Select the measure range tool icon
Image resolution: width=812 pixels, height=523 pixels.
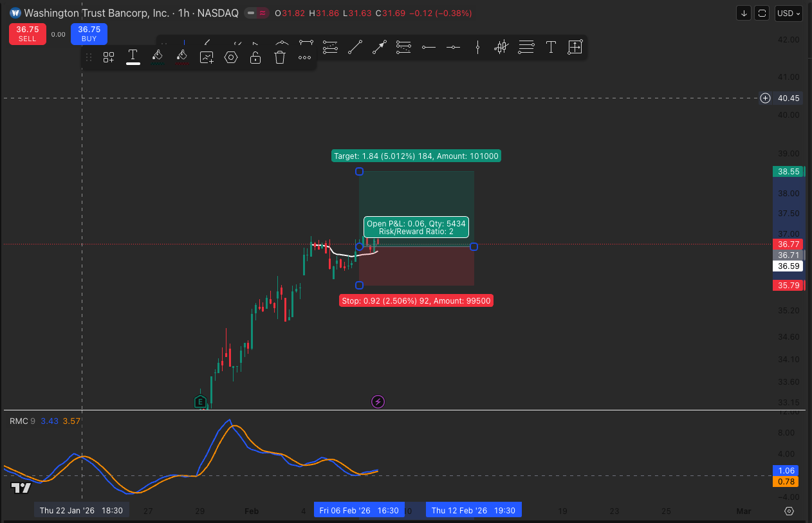pos(575,46)
